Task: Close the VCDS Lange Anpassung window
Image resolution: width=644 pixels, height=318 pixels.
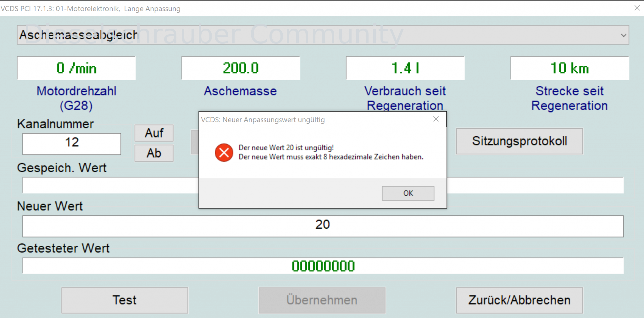Action: point(637,8)
